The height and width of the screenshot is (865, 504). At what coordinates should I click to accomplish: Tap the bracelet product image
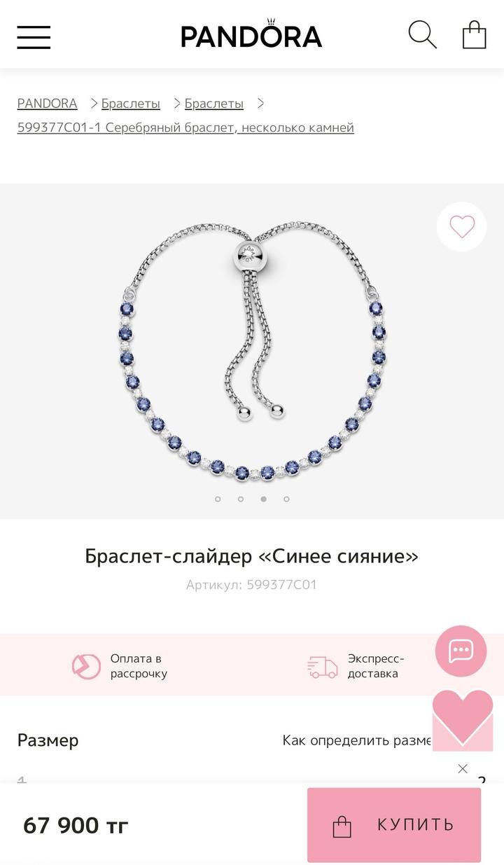[x=252, y=350]
